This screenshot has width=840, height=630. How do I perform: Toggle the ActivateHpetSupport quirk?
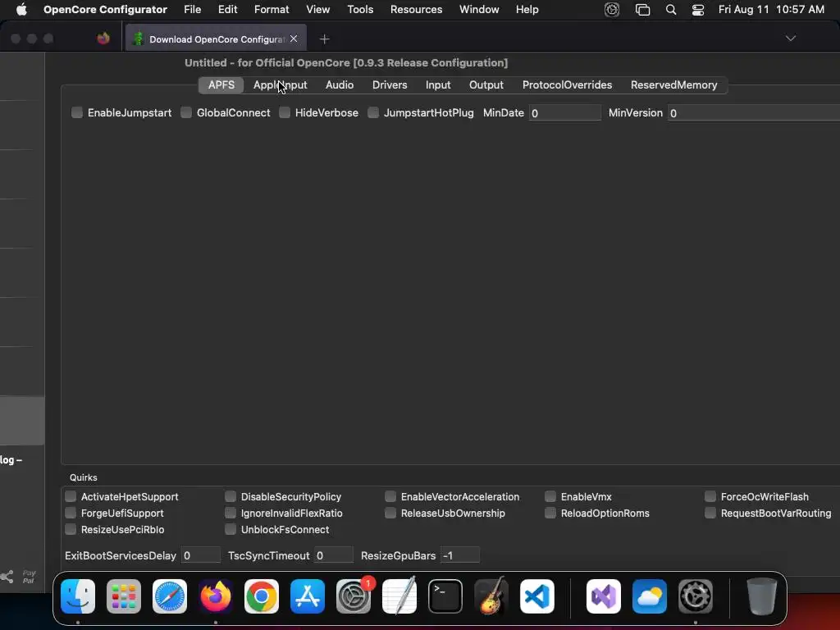coord(71,496)
